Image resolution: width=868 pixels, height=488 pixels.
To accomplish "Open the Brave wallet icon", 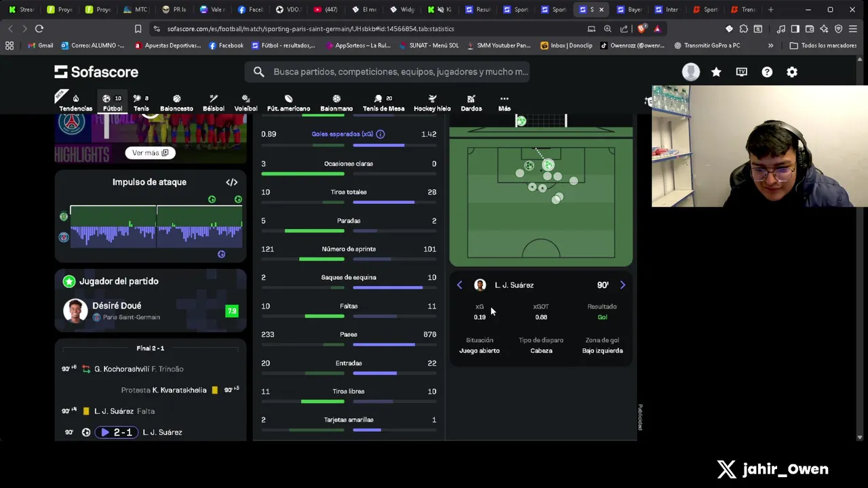I will pyautogui.click(x=810, y=28).
